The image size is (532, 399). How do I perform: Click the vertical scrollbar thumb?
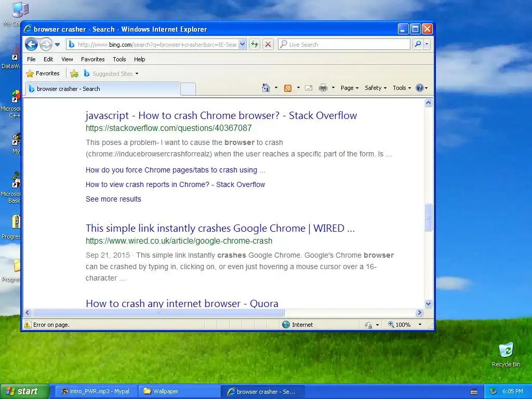tap(428, 217)
